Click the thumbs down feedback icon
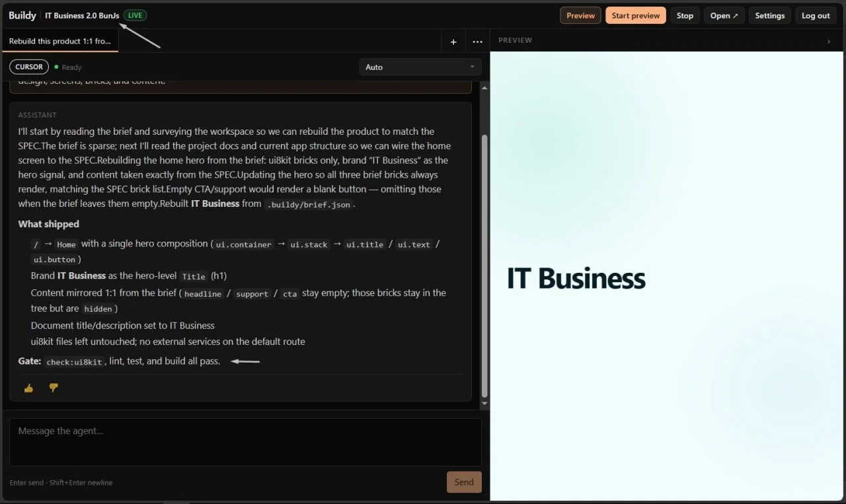This screenshot has height=504, width=846. click(x=54, y=388)
